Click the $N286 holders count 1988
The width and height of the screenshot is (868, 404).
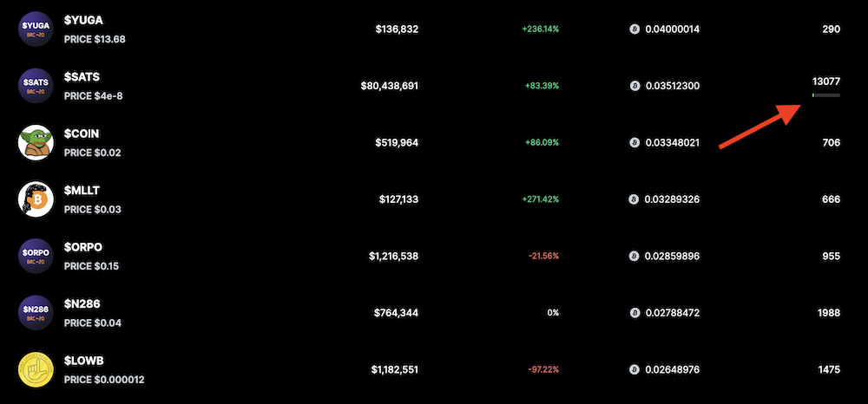[830, 313]
